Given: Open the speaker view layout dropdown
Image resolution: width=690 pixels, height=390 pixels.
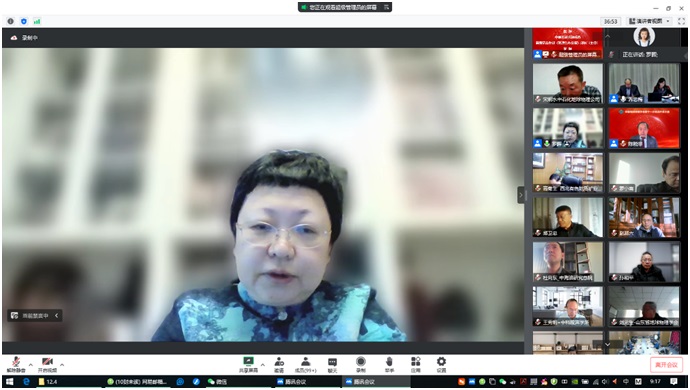Looking at the screenshot, I should (x=649, y=21).
